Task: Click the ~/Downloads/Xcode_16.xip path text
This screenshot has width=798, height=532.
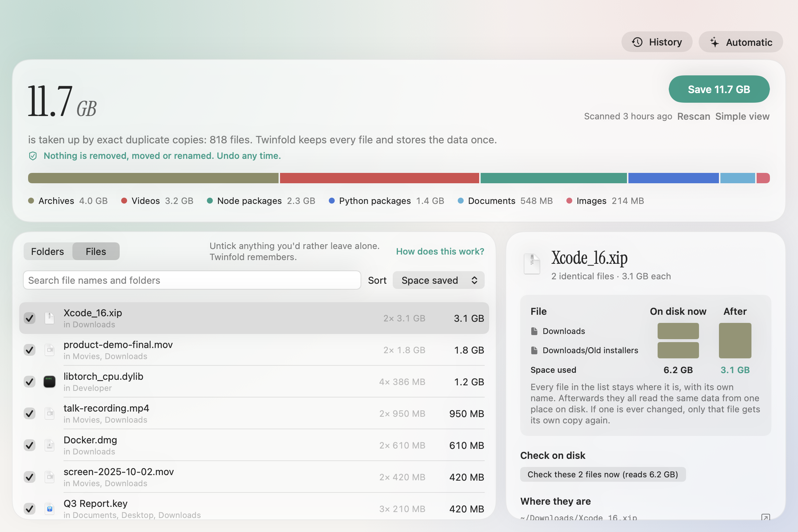Action: pos(579,517)
